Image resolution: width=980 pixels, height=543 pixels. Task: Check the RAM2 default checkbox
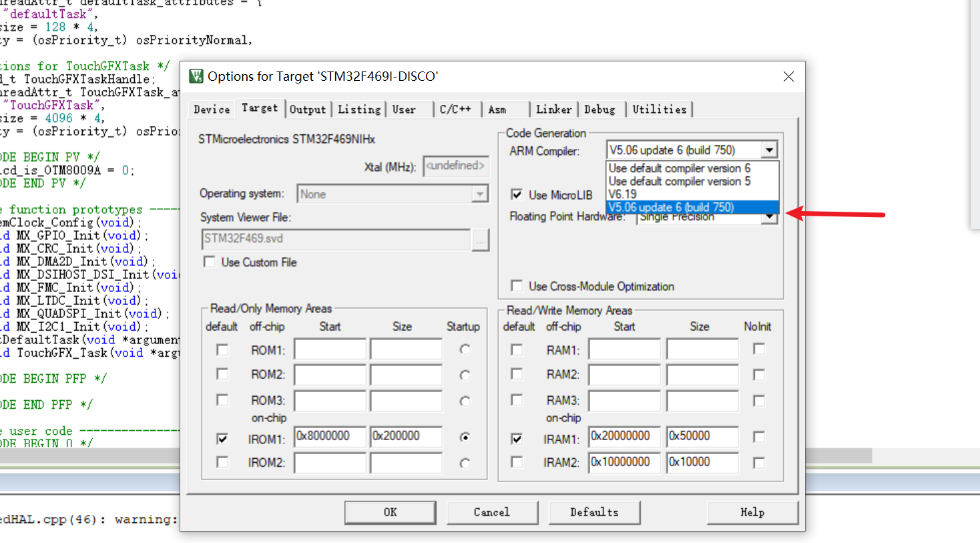(x=517, y=374)
